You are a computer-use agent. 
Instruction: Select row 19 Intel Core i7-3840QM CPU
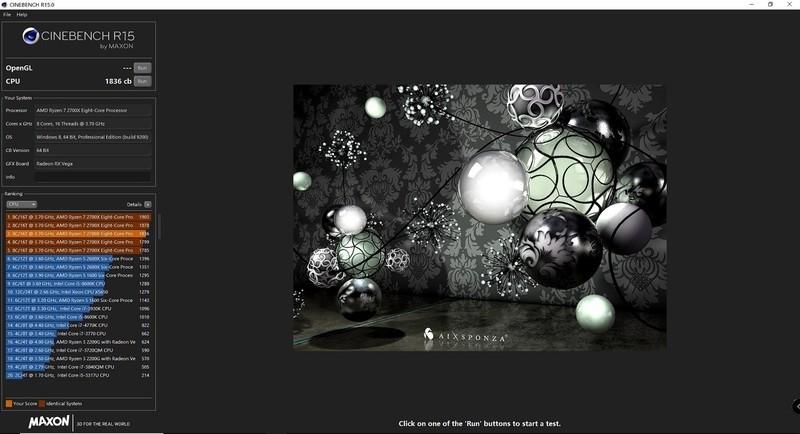[x=78, y=367]
